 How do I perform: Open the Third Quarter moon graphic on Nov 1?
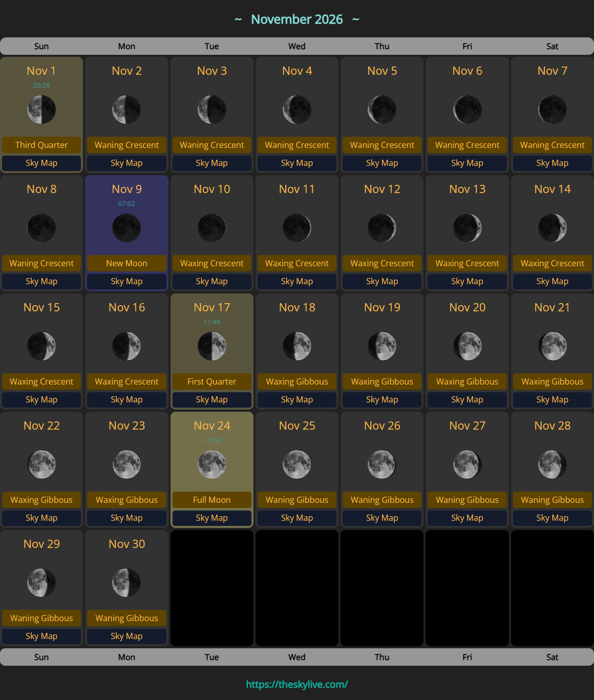41,109
